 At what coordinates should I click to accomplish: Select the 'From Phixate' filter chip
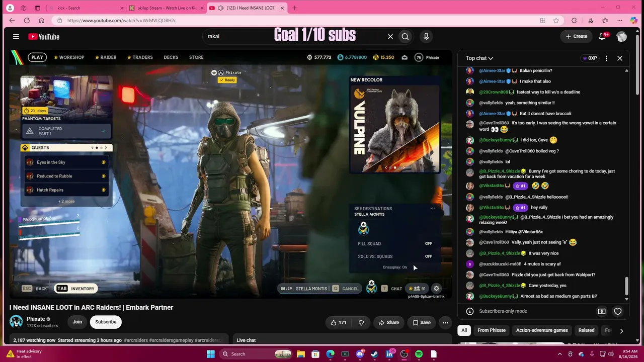click(492, 330)
